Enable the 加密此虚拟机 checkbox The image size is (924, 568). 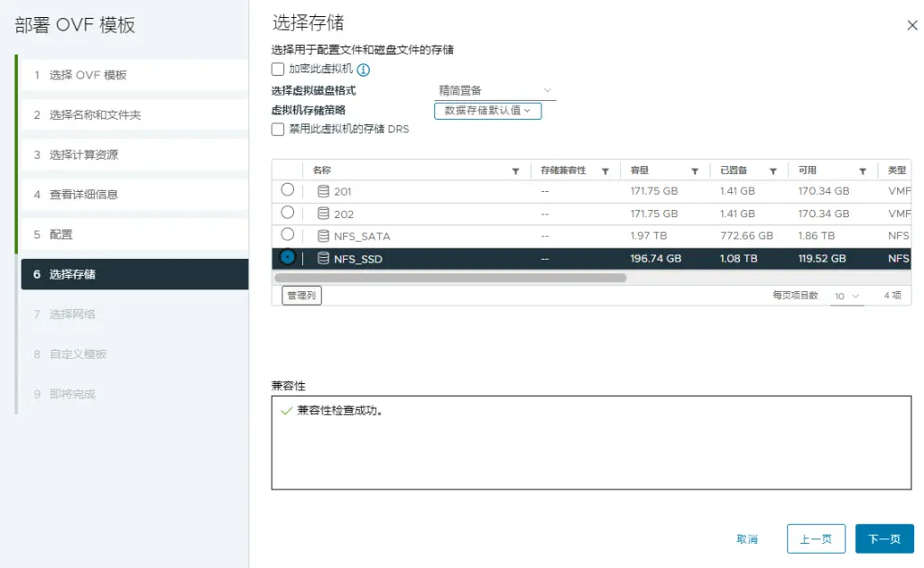(x=278, y=69)
